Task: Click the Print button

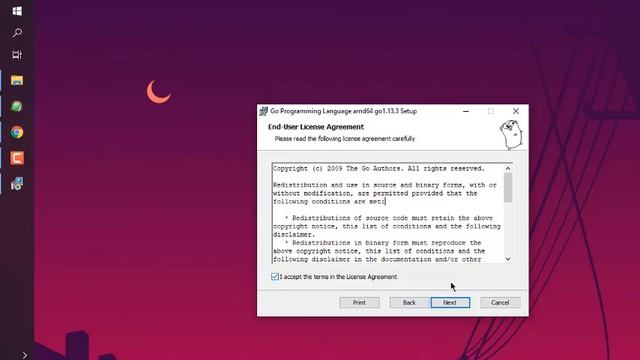Action: click(x=359, y=302)
